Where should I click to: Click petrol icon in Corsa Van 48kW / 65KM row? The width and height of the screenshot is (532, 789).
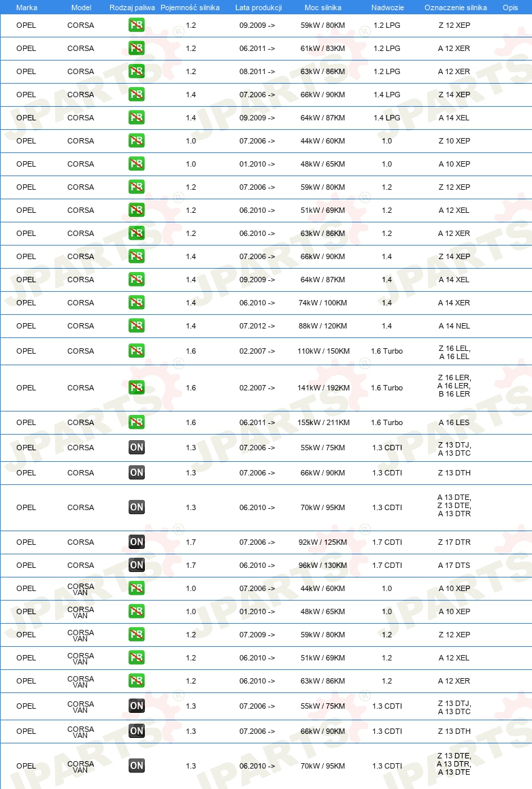[136, 612]
